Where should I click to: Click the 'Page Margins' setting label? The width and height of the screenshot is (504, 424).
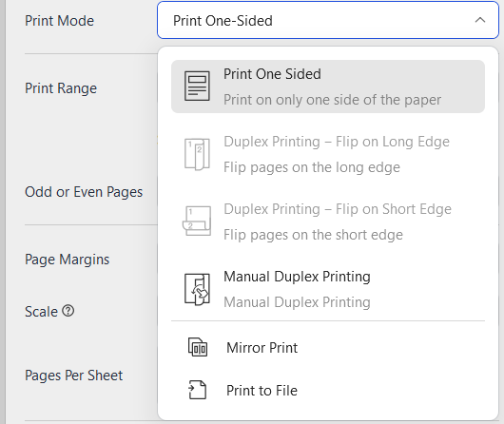point(67,260)
